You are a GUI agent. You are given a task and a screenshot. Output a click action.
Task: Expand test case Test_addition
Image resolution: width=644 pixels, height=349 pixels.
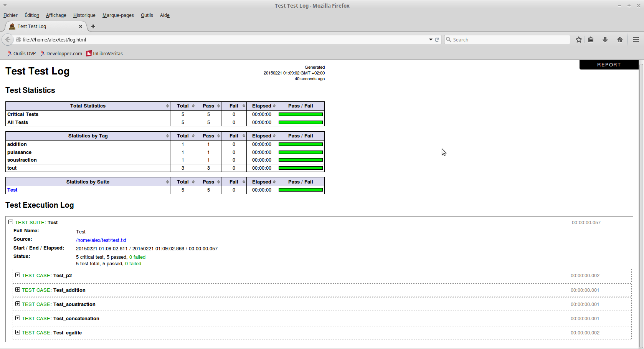[x=18, y=290]
